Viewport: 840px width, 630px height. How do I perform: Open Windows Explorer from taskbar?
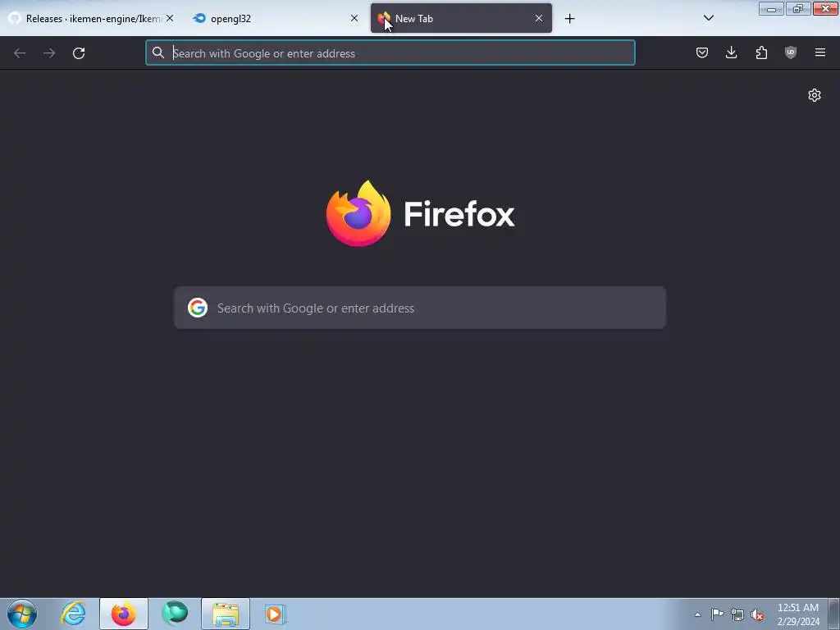tap(226, 614)
